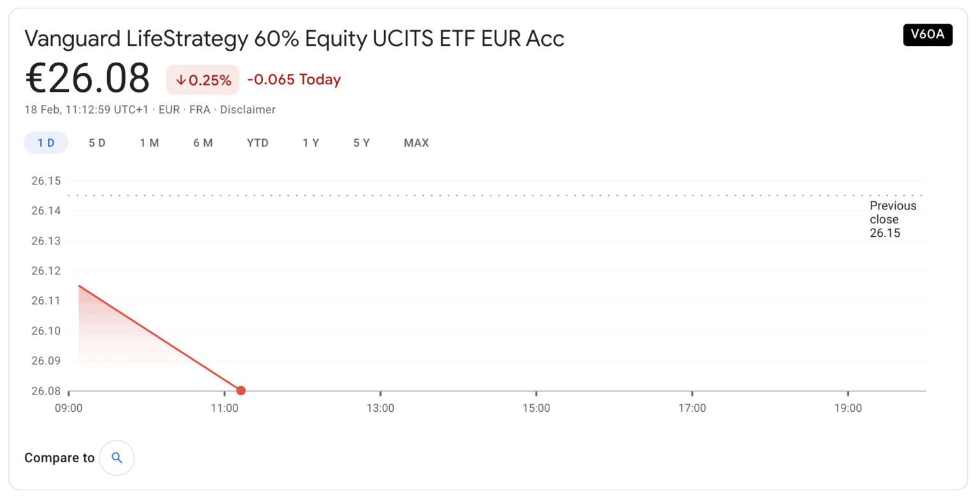Click the Previous close 26.15 label

tap(892, 219)
